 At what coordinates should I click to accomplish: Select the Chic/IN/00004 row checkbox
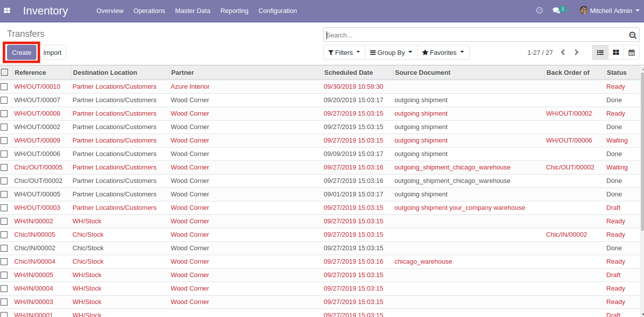(x=4, y=262)
